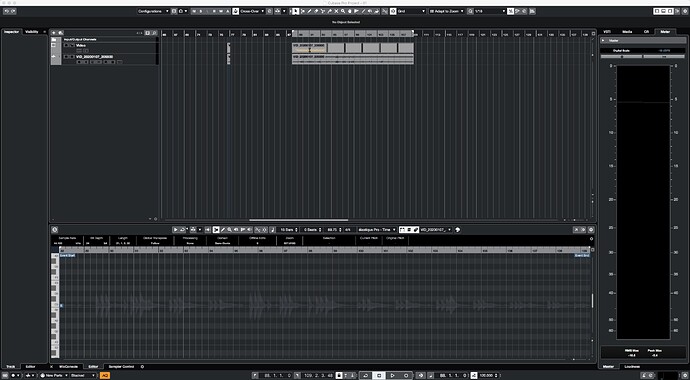
Task: Click the Transport Stop button
Action: pyautogui.click(x=378, y=375)
